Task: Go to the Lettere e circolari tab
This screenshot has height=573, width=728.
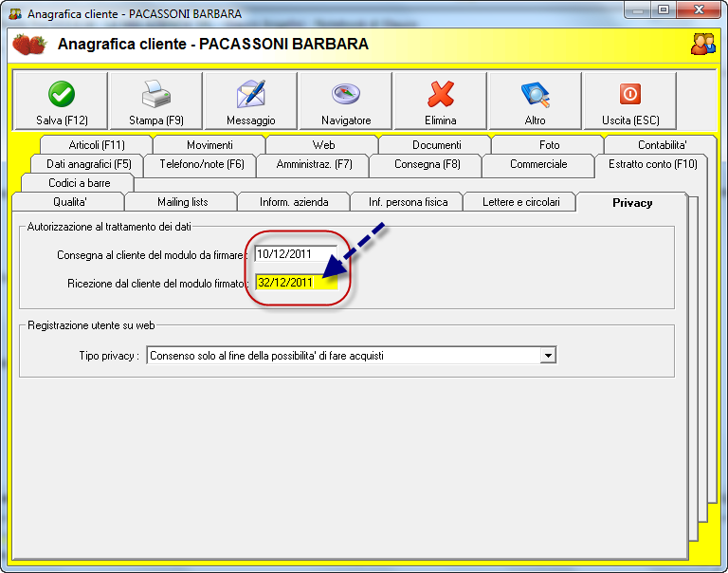Action: [x=521, y=202]
